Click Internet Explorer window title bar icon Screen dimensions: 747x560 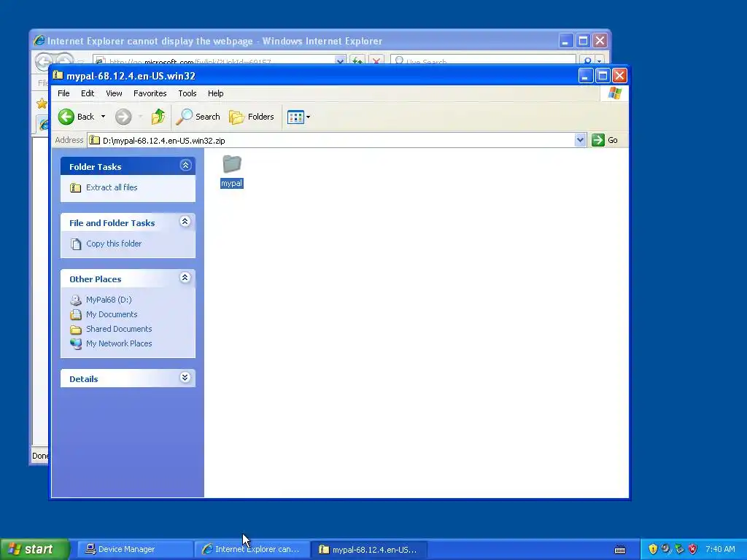tap(39, 41)
